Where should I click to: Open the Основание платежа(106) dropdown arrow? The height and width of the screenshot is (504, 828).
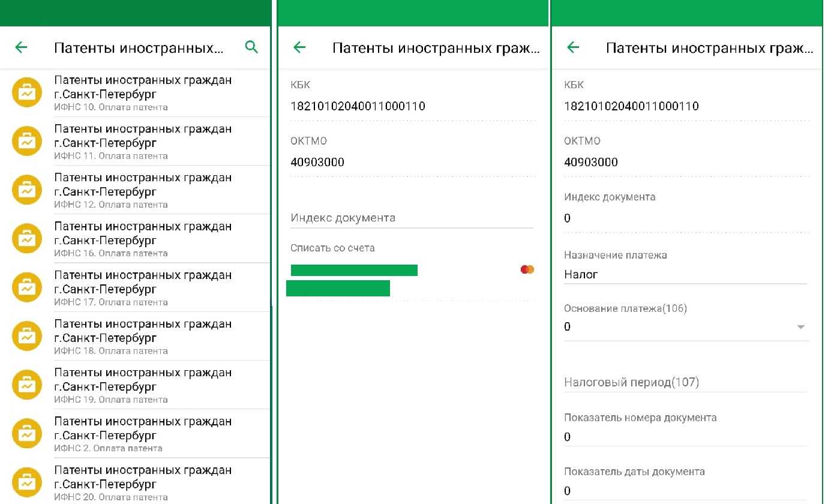point(800,327)
